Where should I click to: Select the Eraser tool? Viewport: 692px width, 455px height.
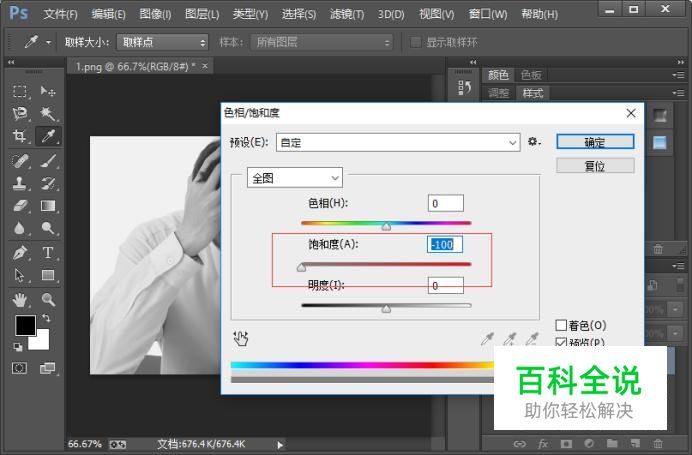coord(19,206)
